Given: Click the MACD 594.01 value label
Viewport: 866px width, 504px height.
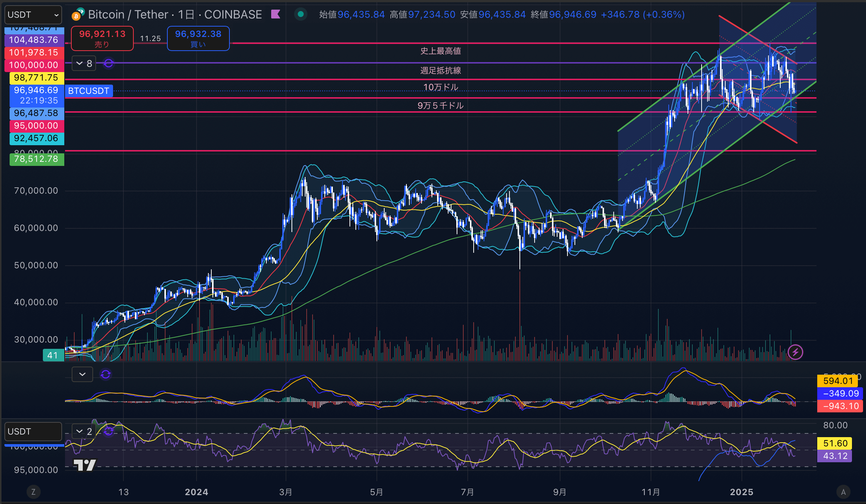Looking at the screenshot, I should pyautogui.click(x=838, y=381).
